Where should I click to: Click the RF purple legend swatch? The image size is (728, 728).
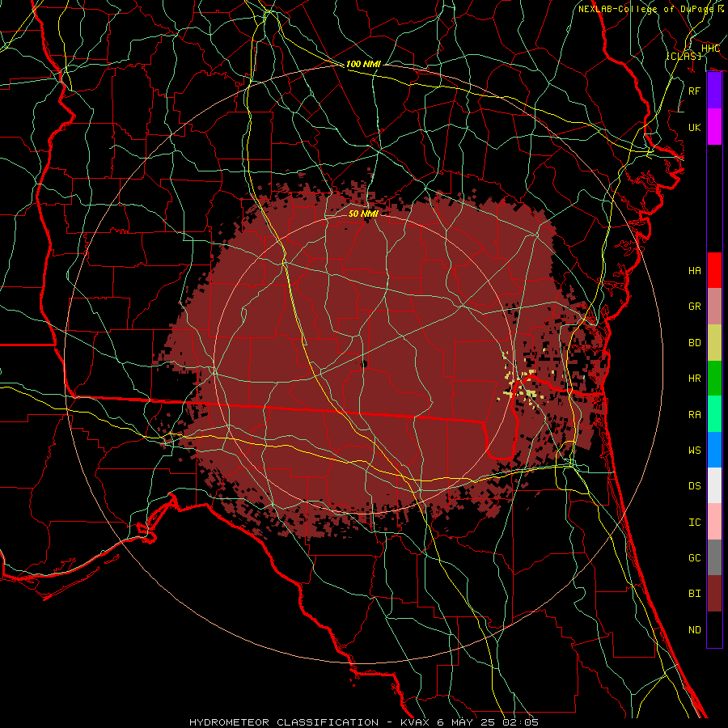(714, 91)
